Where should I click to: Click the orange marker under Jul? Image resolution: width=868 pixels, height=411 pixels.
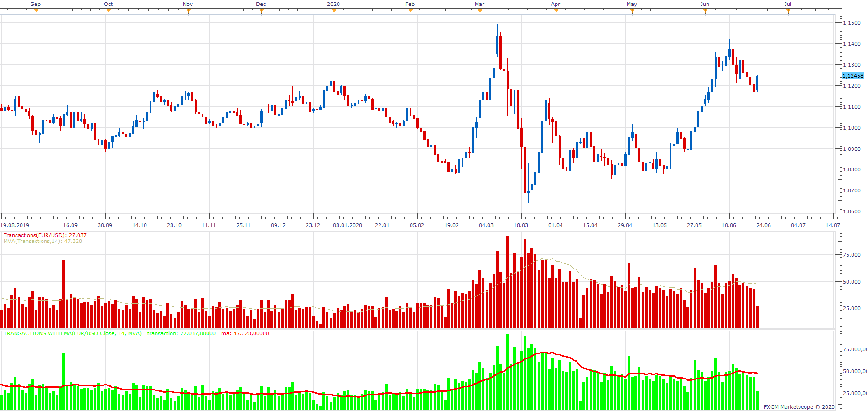[x=788, y=11]
